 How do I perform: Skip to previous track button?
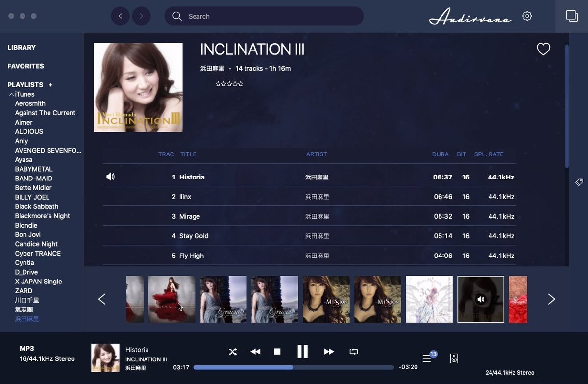pos(255,352)
